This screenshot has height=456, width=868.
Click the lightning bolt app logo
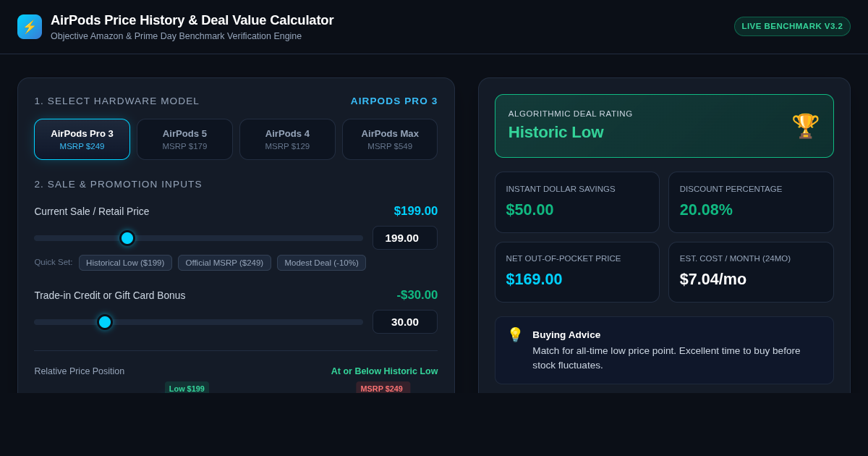(30, 27)
